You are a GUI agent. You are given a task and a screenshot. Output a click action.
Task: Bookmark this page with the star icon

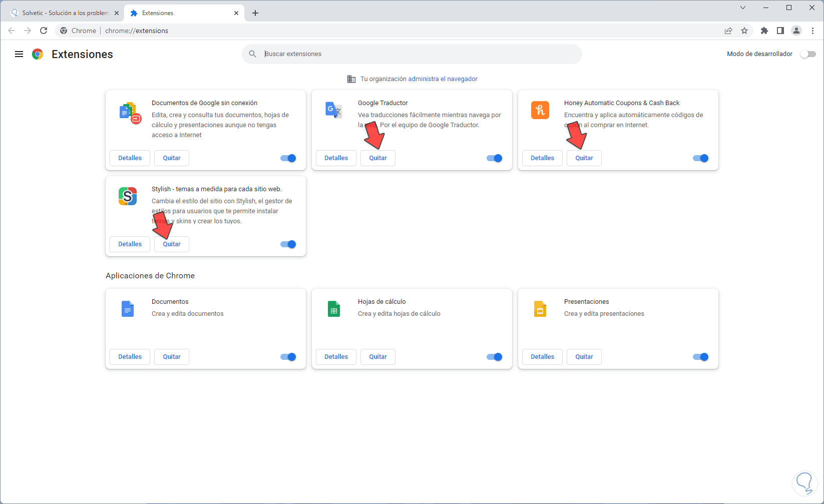tap(744, 31)
